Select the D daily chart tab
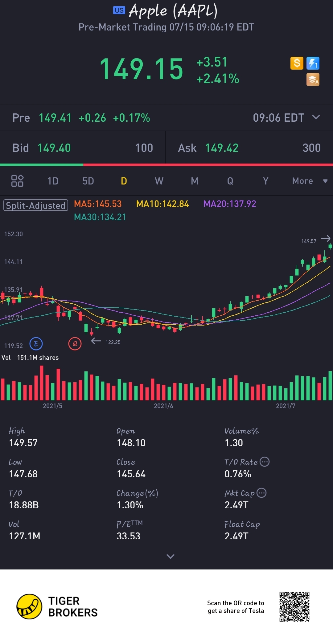This screenshot has width=333, height=644. pyautogui.click(x=124, y=181)
